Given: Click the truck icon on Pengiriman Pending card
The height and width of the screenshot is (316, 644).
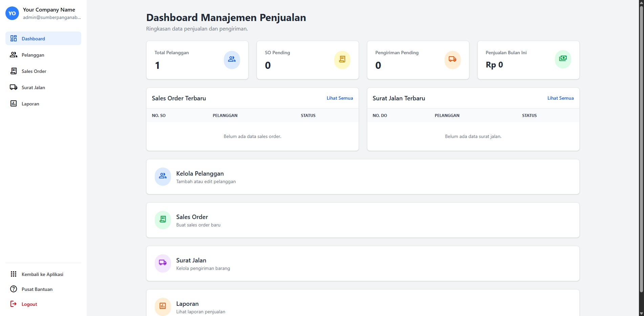Looking at the screenshot, I should (x=453, y=60).
